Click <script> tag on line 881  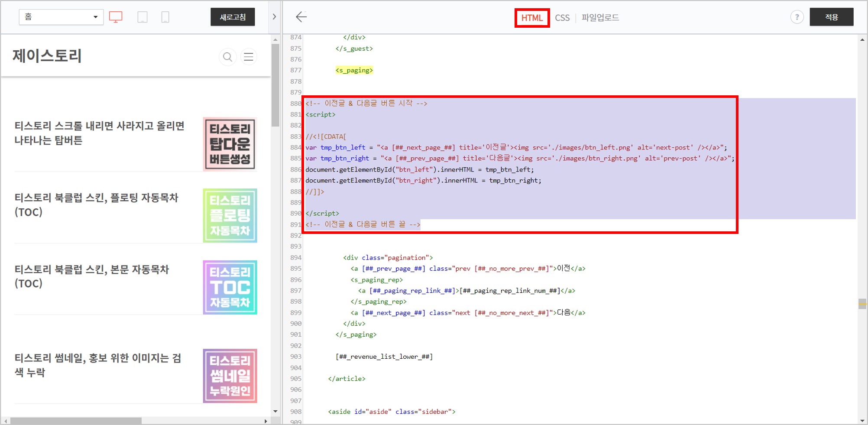[321, 114]
